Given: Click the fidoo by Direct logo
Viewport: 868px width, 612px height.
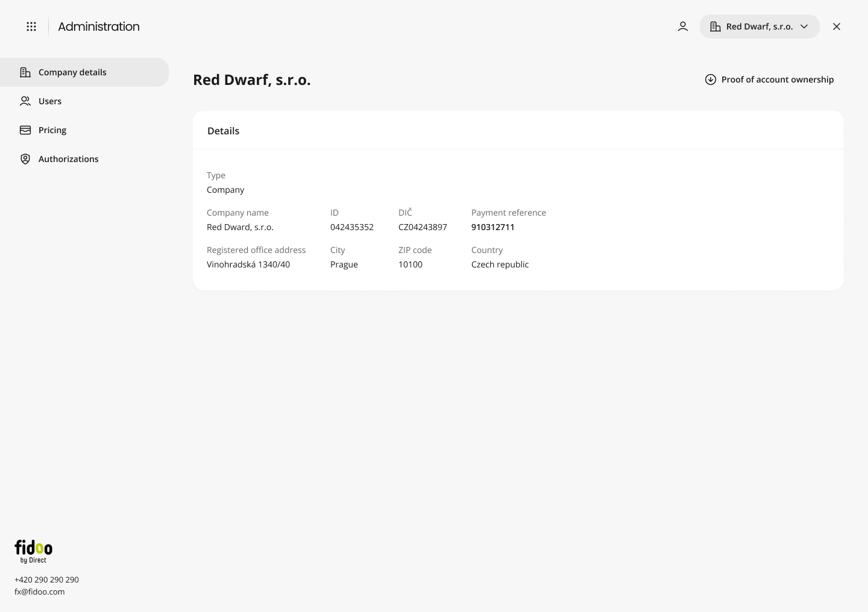Looking at the screenshot, I should [34, 551].
